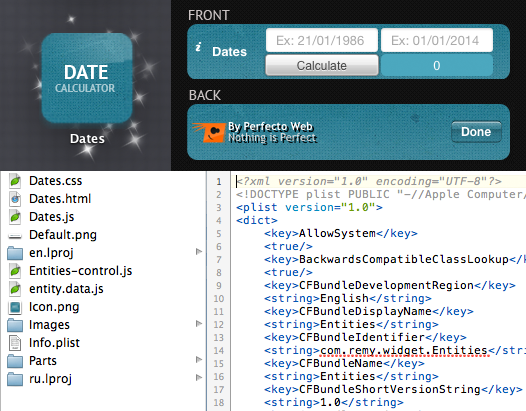
Task: Select the en.lproj folder icon
Action: (15, 253)
